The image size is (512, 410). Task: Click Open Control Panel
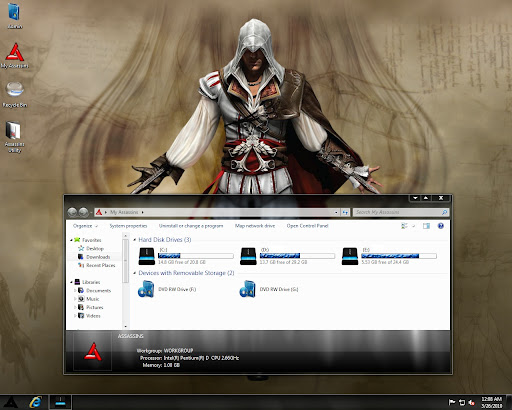[x=308, y=226]
